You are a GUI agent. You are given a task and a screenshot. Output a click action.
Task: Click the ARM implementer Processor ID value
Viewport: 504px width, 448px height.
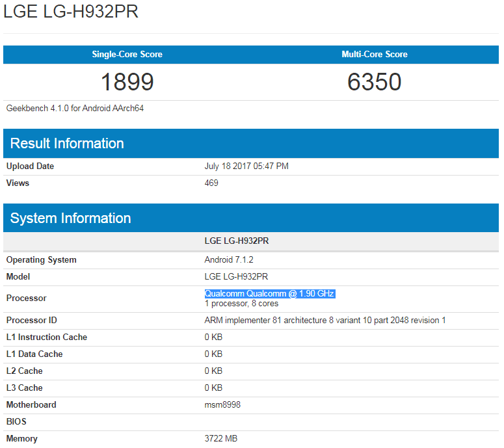[x=325, y=321]
